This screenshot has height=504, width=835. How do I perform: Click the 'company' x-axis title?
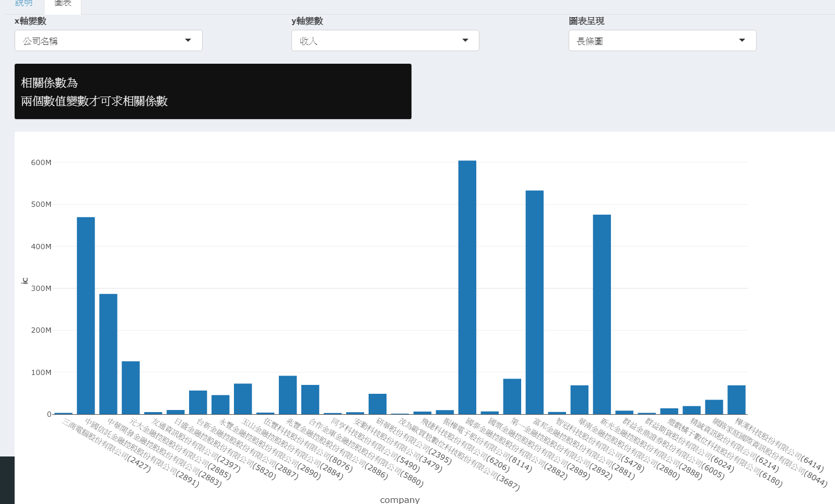coord(399,500)
